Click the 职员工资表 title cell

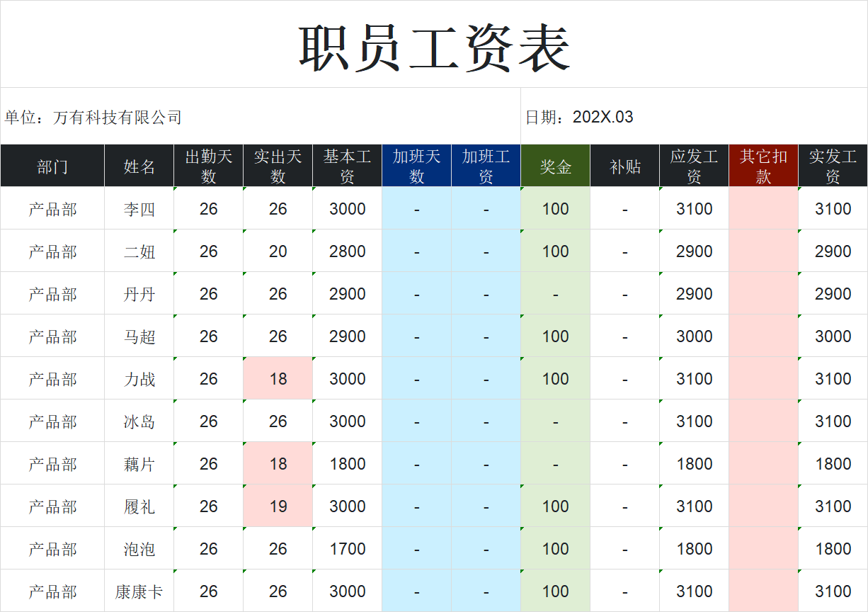tap(433, 47)
